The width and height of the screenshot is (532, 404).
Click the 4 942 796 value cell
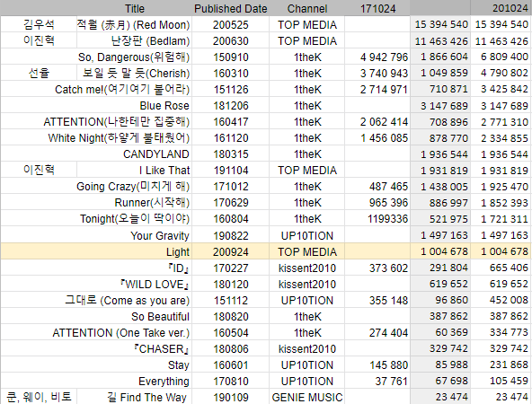(377, 57)
